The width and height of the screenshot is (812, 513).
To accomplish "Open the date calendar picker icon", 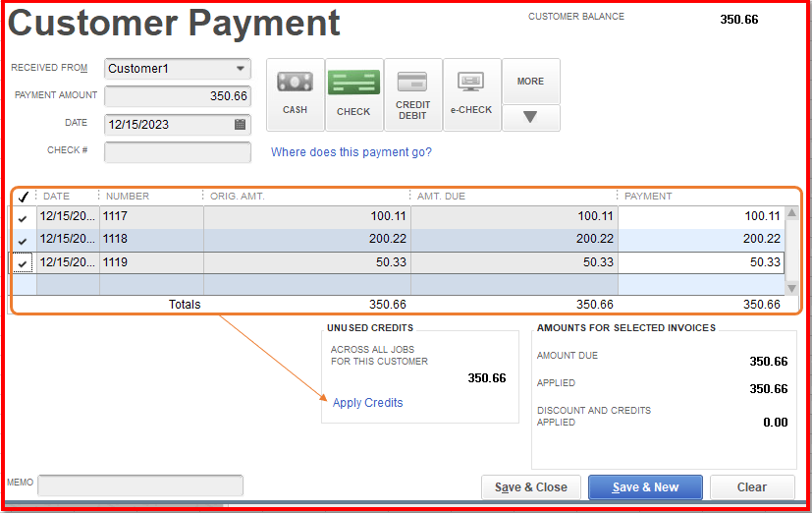I will coord(240,125).
